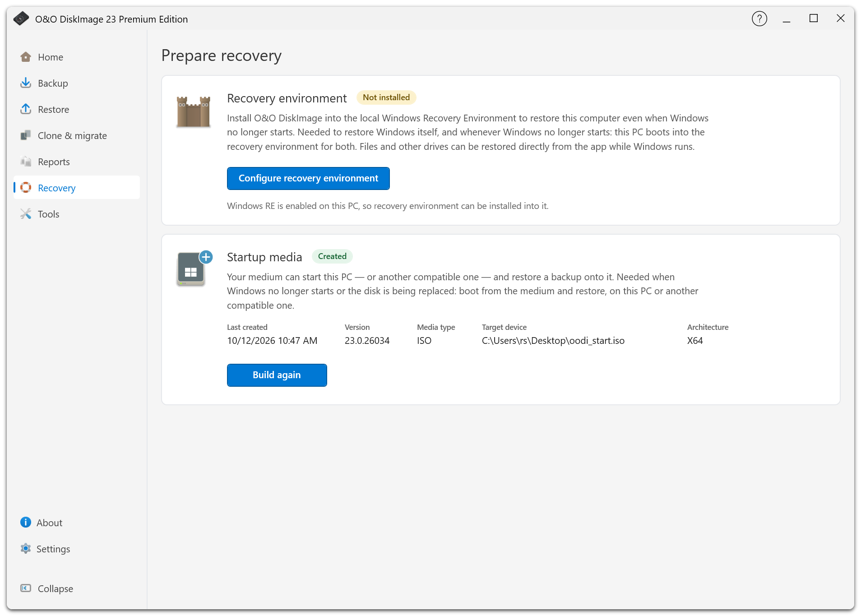
Task: Click architecture value X64
Action: [x=695, y=341]
